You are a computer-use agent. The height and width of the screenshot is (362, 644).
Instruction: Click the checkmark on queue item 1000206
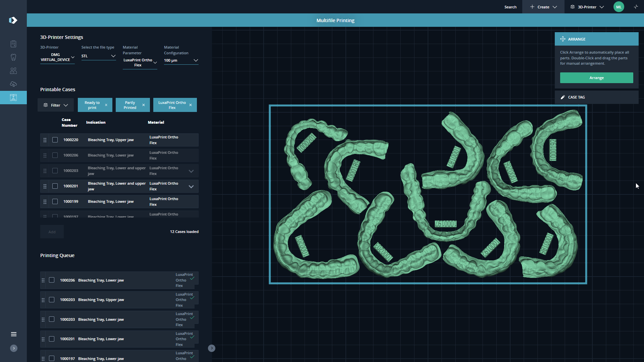(192, 279)
